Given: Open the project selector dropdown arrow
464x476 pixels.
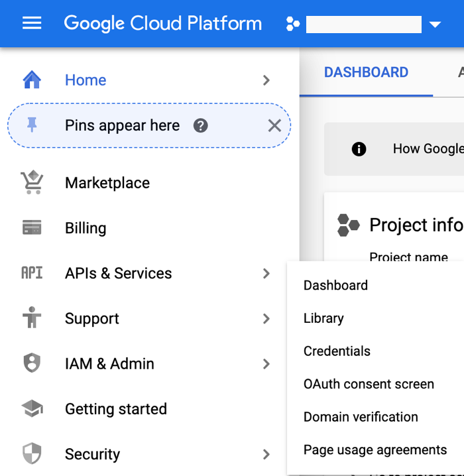Looking at the screenshot, I should click(x=435, y=25).
